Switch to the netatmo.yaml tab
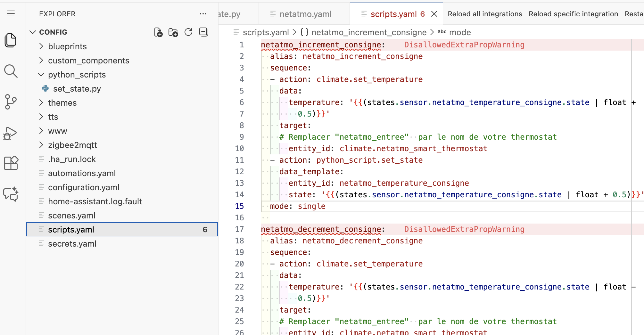The height and width of the screenshot is (335, 644). (305, 14)
